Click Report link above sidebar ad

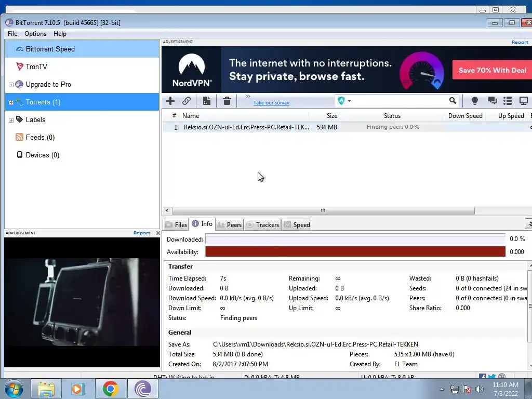[141, 233]
